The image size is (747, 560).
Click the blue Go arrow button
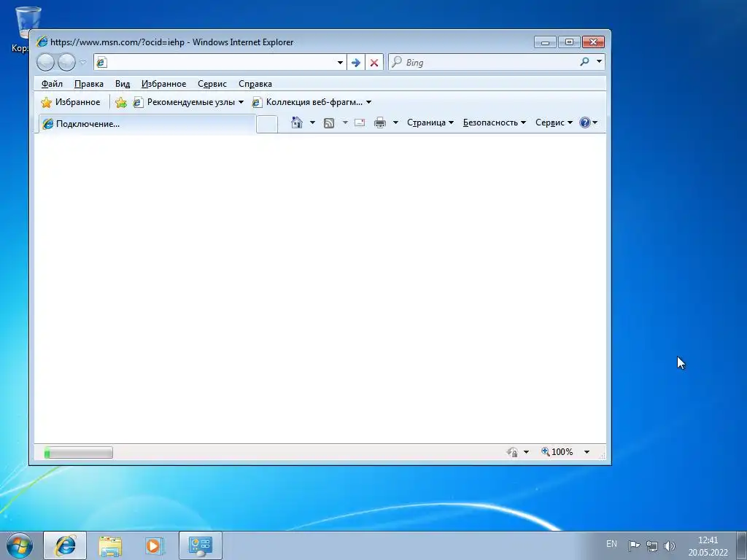point(356,63)
